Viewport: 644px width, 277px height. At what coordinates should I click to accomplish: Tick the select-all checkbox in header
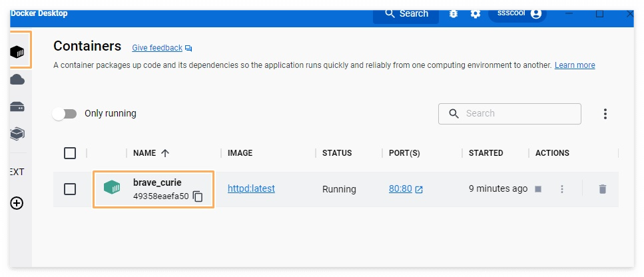click(70, 153)
